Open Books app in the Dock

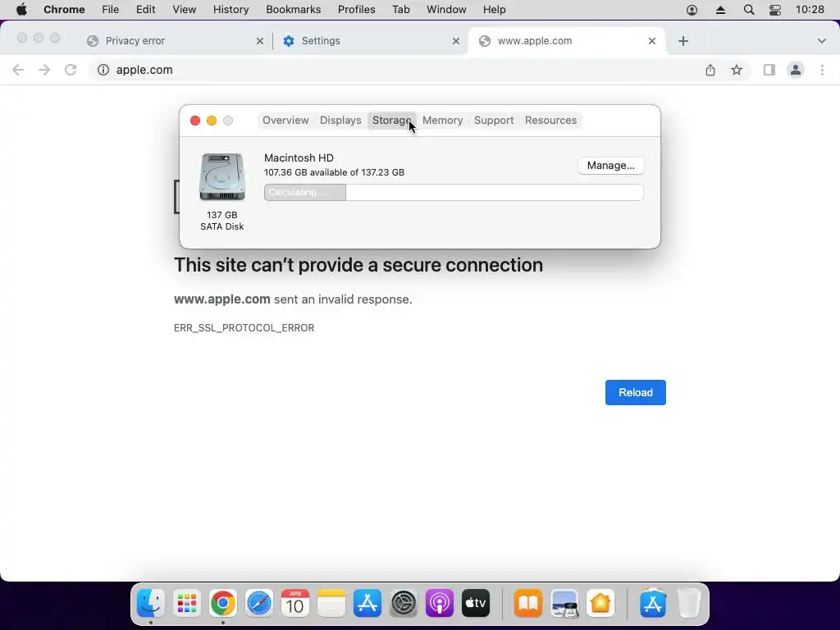click(x=528, y=603)
